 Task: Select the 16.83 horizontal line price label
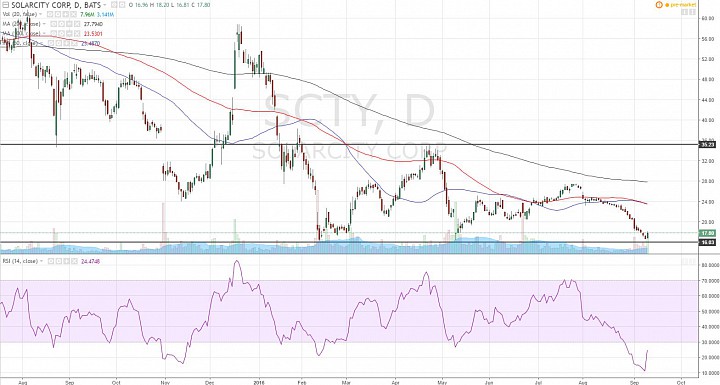click(707, 242)
